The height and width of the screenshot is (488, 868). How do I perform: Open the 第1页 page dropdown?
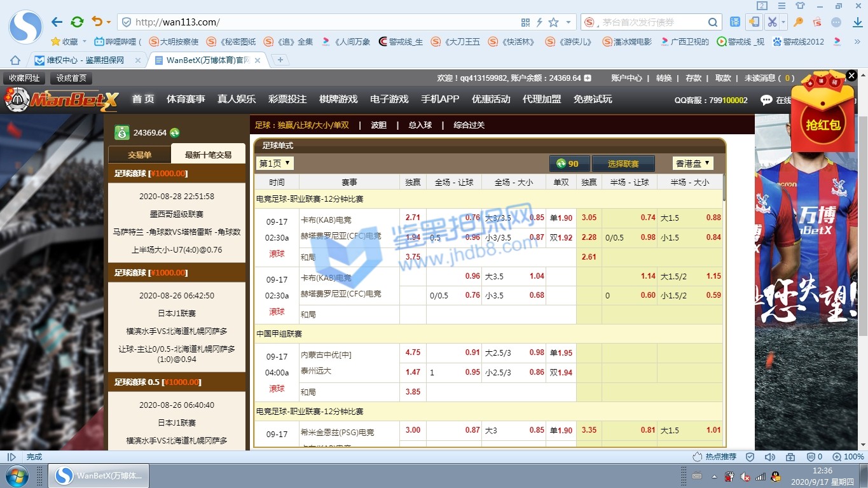(275, 164)
